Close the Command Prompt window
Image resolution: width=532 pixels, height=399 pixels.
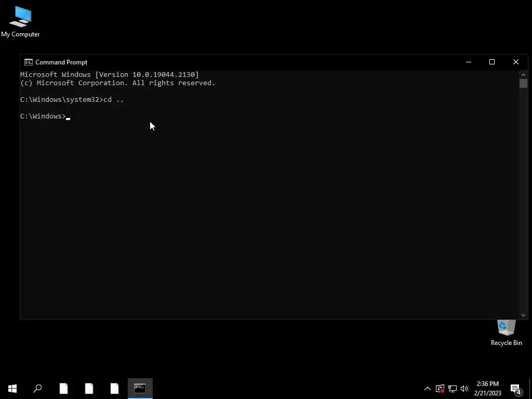click(x=516, y=62)
